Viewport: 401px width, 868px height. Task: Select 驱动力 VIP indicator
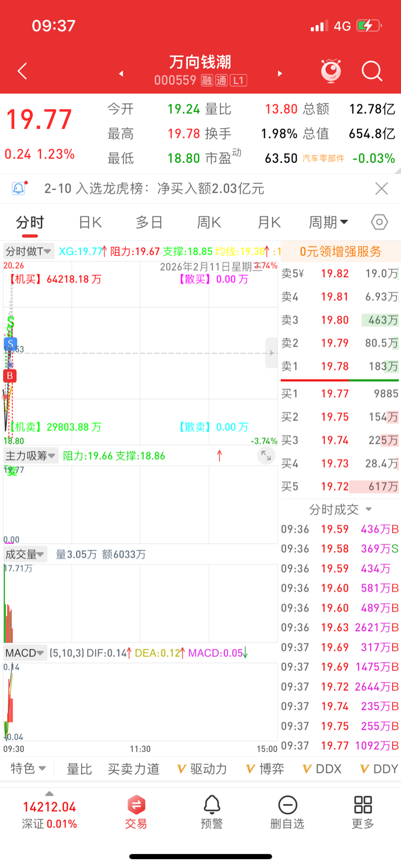tap(202, 769)
